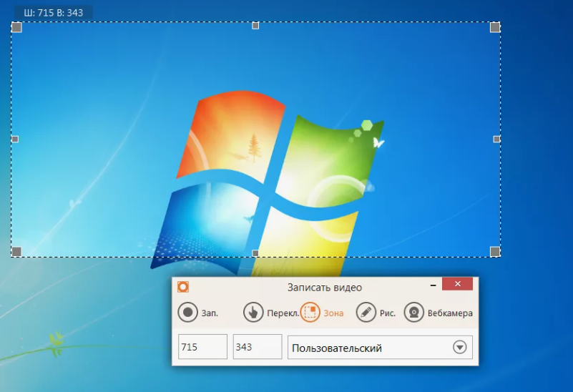This screenshot has width=573, height=392.
Task: Click the width field showing 715
Action: tap(203, 347)
